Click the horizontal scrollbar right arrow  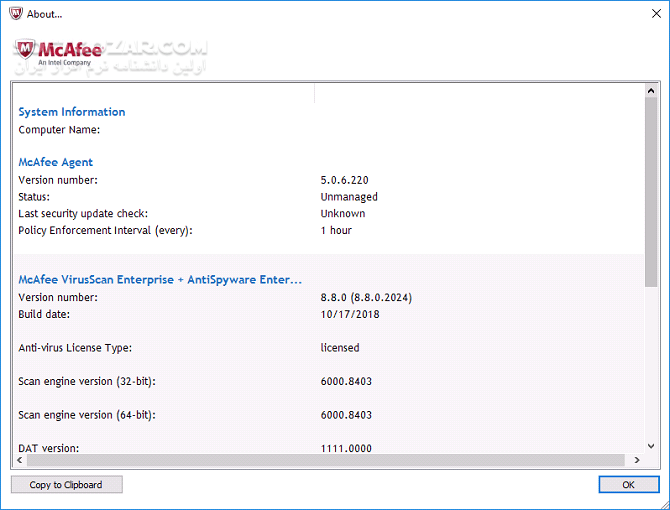[x=637, y=460]
